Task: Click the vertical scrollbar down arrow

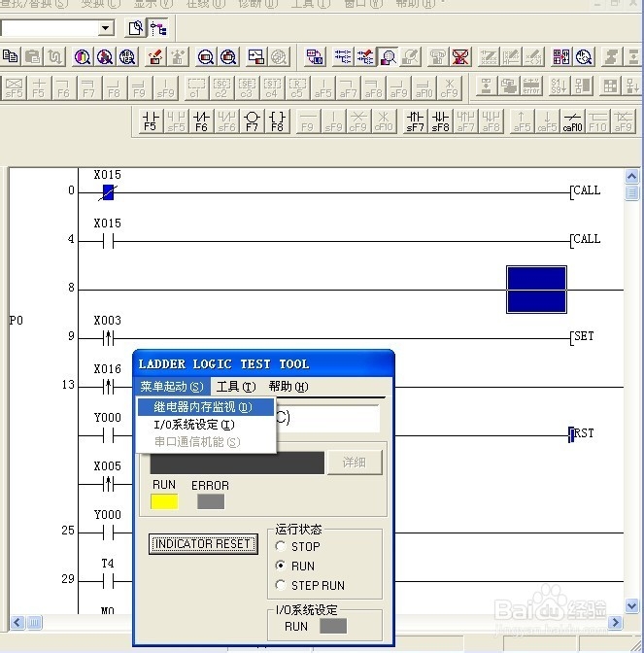Action: point(632,605)
